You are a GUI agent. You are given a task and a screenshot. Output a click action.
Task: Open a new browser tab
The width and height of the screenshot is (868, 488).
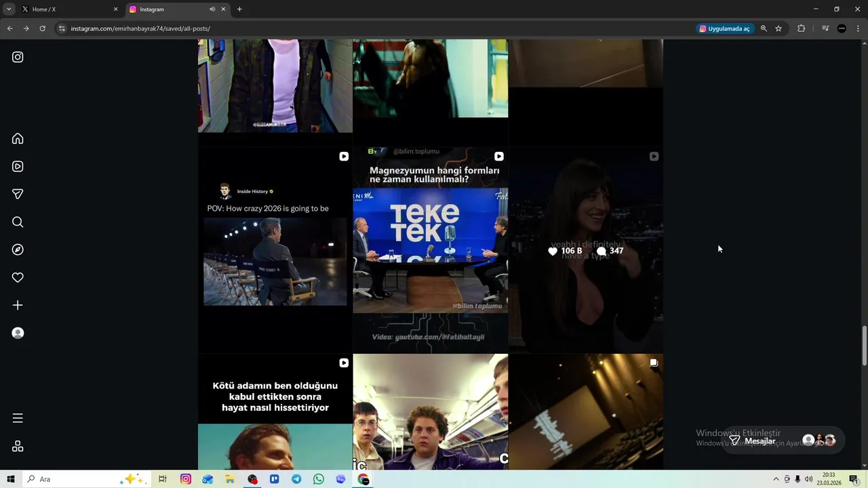tap(239, 9)
